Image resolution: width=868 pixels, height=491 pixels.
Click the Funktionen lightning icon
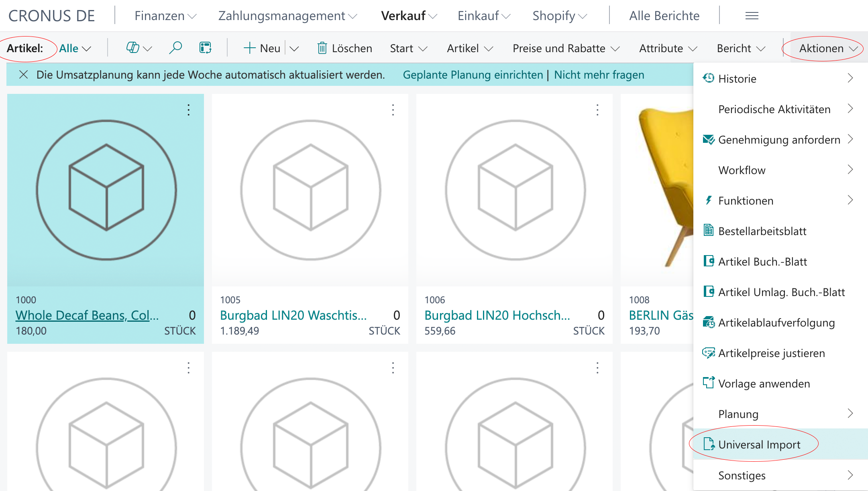click(x=709, y=200)
